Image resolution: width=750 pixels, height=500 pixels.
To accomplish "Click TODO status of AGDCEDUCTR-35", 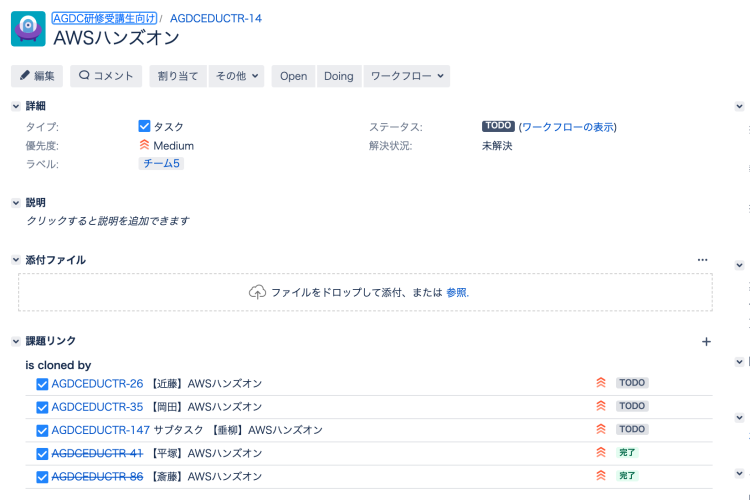I will click(x=632, y=406).
